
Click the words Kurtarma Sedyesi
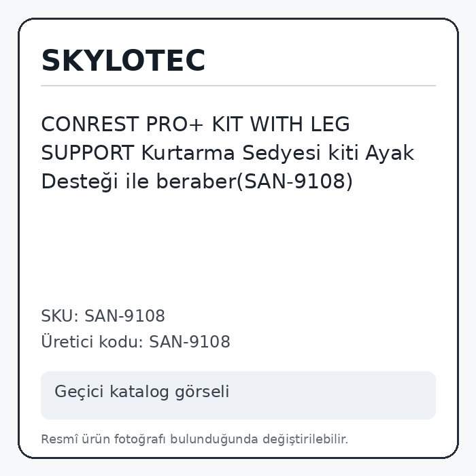231,153
